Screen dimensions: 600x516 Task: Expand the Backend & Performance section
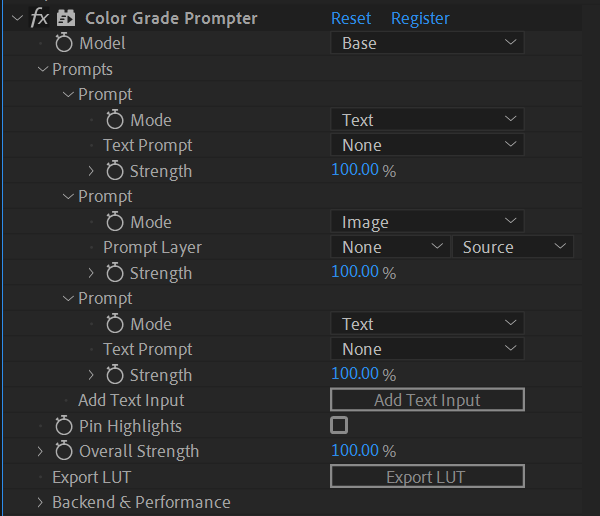[41, 502]
